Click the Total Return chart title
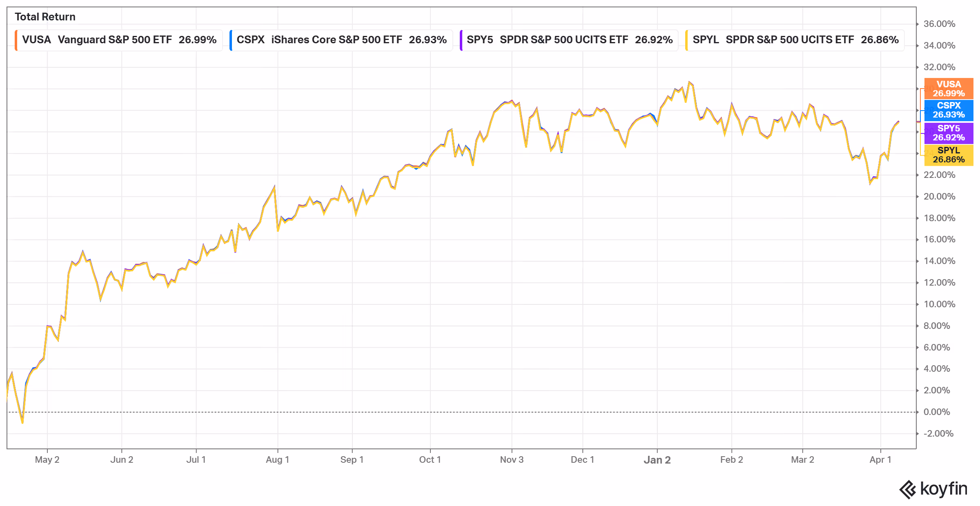The width and height of the screenshot is (980, 506). [45, 17]
